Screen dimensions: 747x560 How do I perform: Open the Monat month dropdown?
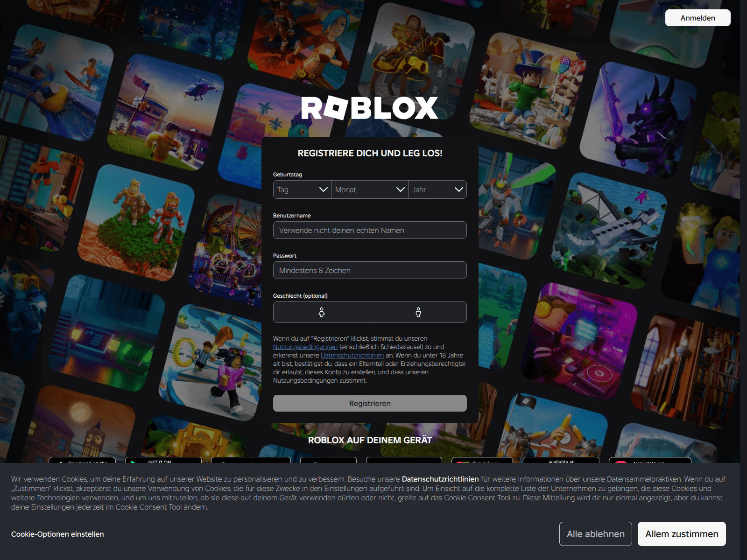point(370,189)
